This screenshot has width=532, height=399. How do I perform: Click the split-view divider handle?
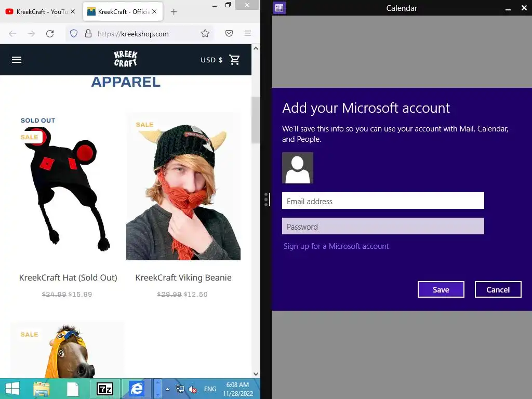267,199
